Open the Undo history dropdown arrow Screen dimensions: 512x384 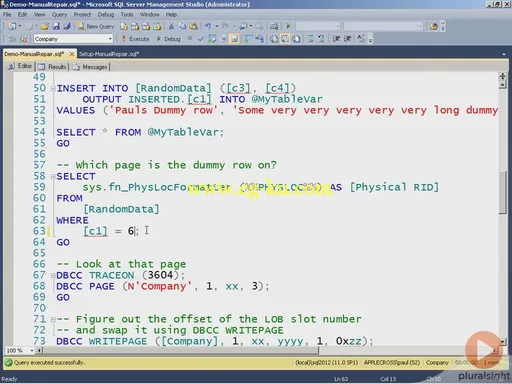[x=217, y=26]
